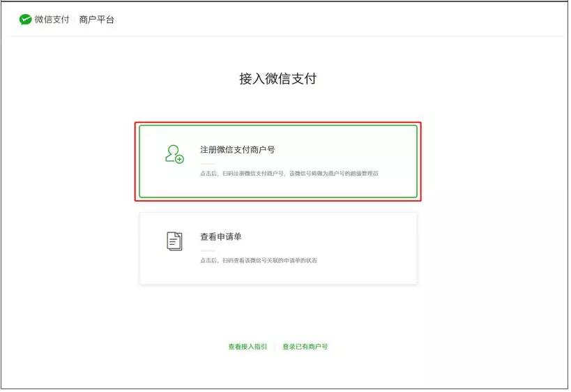The width and height of the screenshot is (571, 392).
Task: Open the 查看接入指引 link
Action: point(248,347)
